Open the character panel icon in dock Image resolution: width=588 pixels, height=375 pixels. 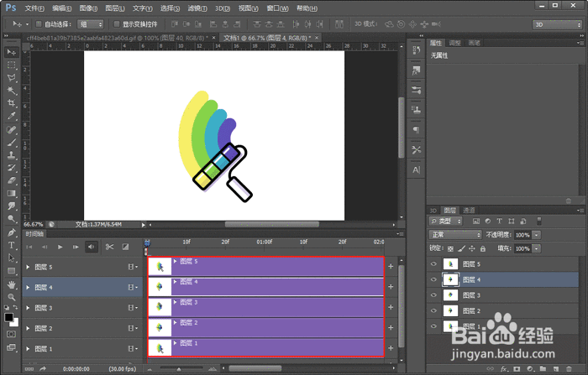417,170
